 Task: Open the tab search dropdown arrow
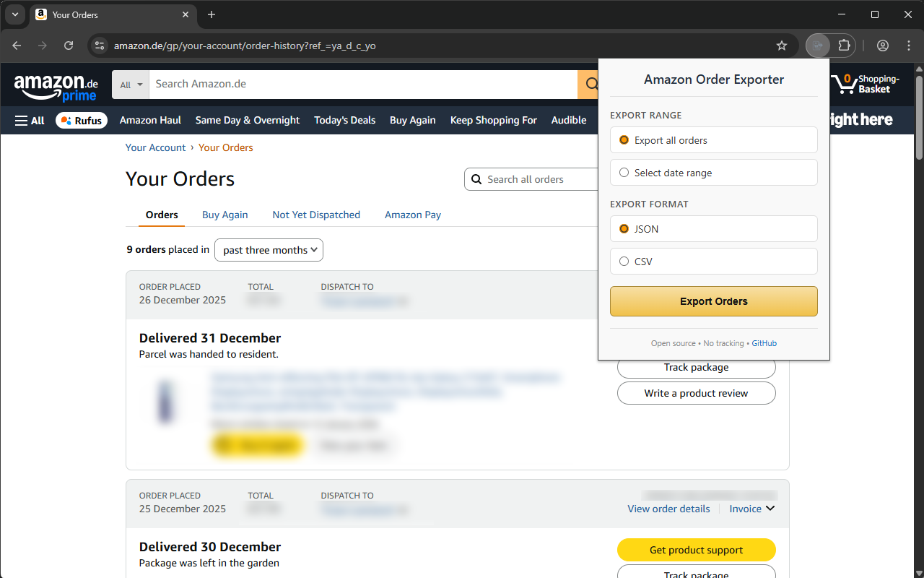point(15,14)
